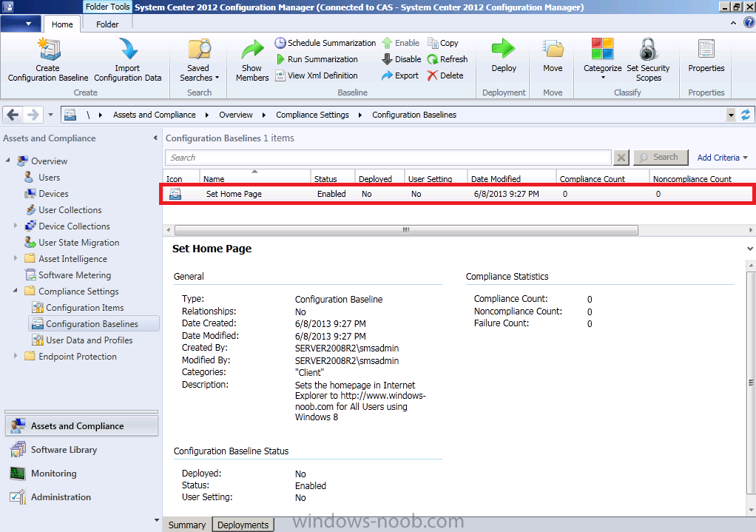
Task: Open the Categorize dropdown
Action: [602, 59]
